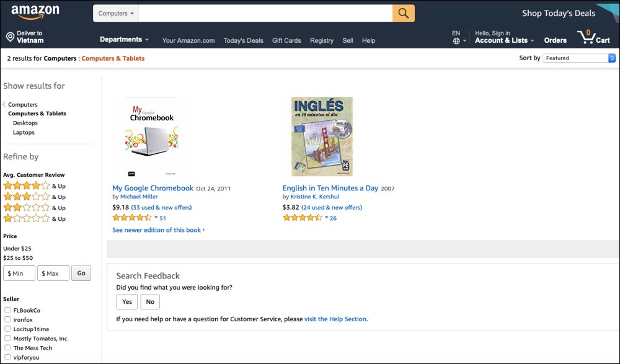Click the Min price input field

pos(19,273)
